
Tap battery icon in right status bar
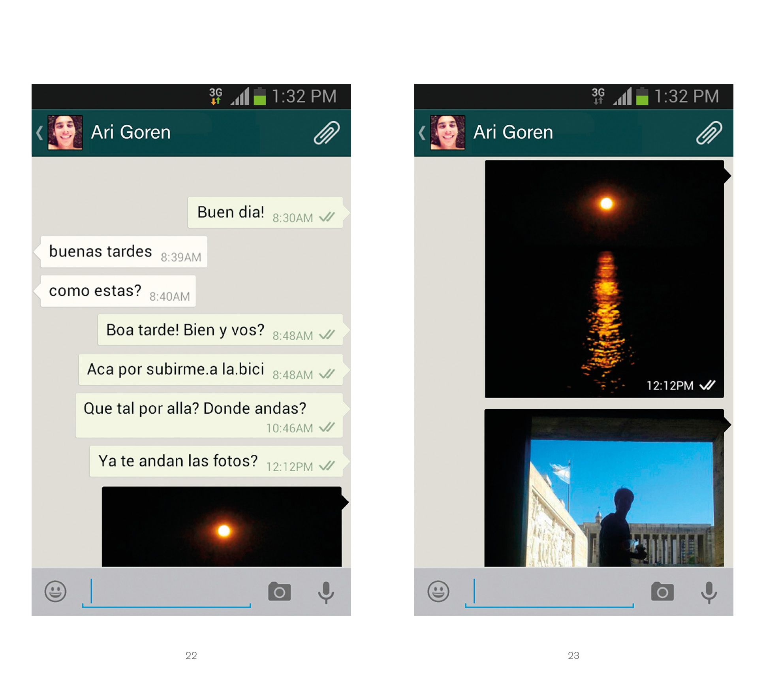(642, 96)
